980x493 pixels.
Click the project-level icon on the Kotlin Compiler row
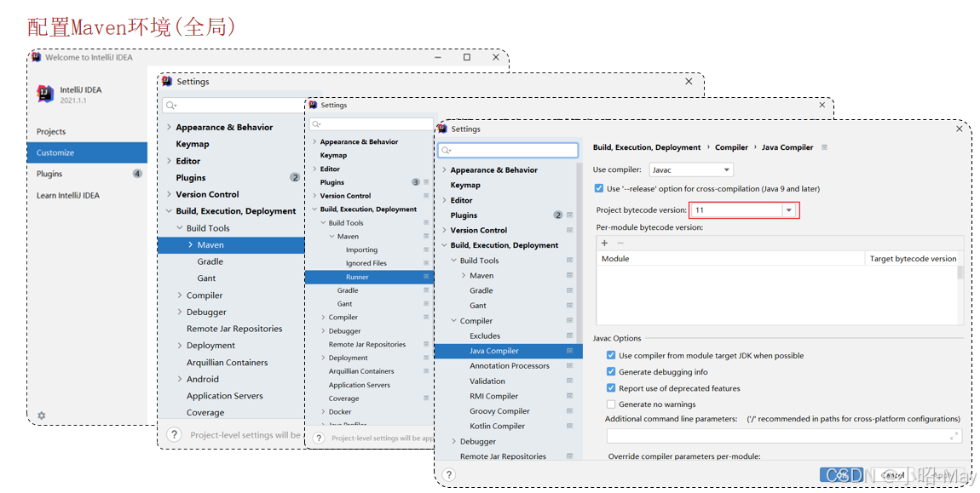pos(569,426)
